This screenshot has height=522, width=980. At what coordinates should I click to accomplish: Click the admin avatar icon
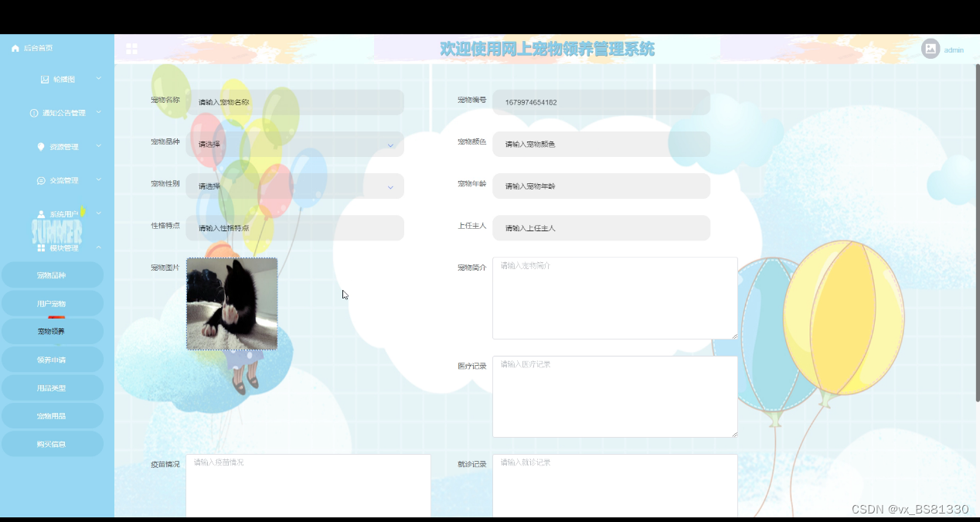pyautogui.click(x=931, y=49)
